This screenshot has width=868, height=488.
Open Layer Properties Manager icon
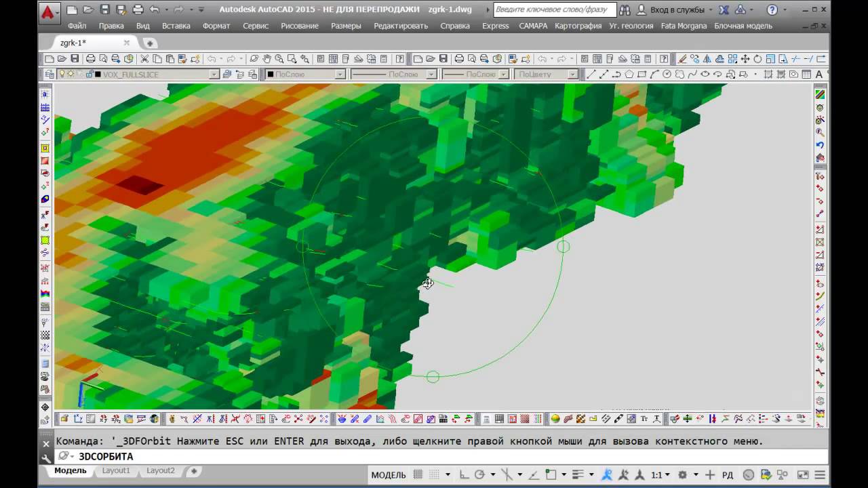[50, 75]
